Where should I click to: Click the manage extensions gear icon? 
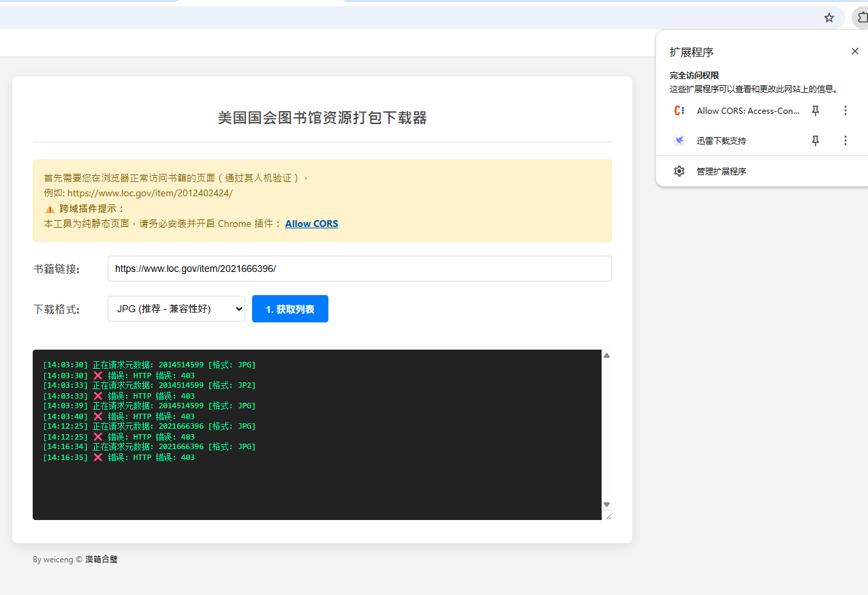tap(679, 171)
